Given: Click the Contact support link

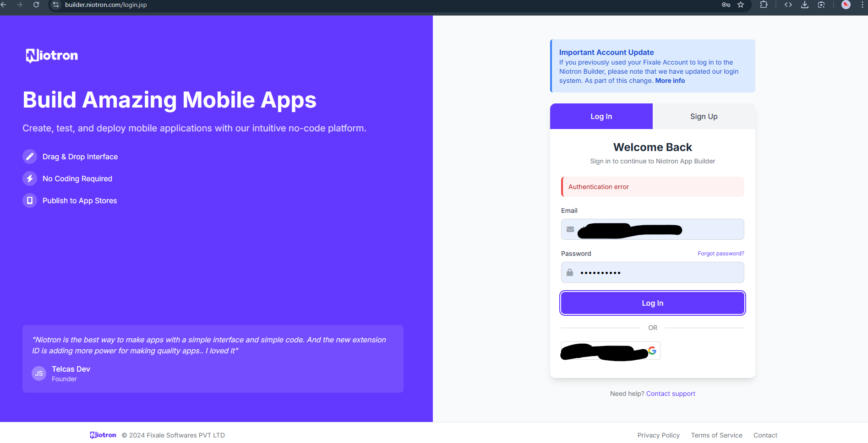Looking at the screenshot, I should pyautogui.click(x=671, y=394).
